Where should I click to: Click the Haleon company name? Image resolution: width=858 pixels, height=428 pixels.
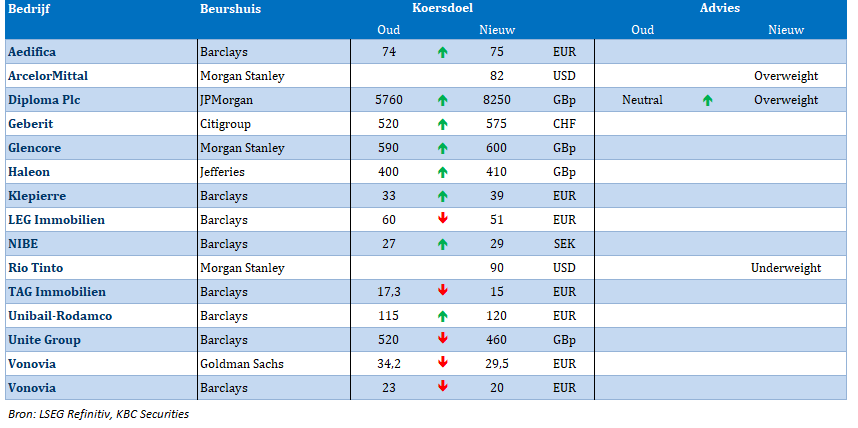coord(29,172)
